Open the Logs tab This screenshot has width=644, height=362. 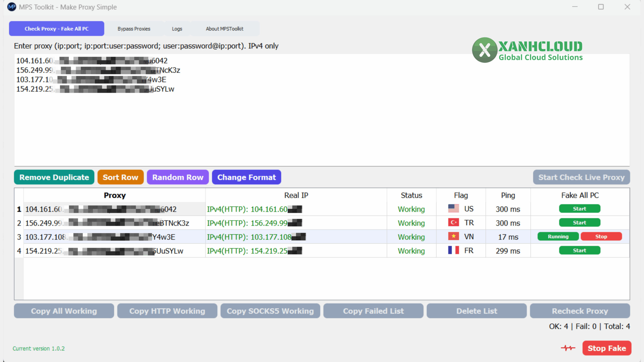point(177,29)
